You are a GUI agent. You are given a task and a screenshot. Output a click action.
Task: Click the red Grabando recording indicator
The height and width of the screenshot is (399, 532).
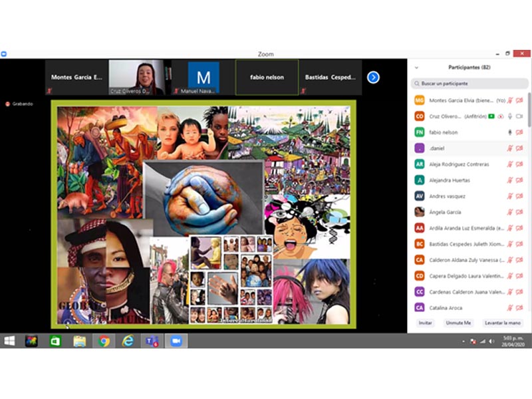7,104
